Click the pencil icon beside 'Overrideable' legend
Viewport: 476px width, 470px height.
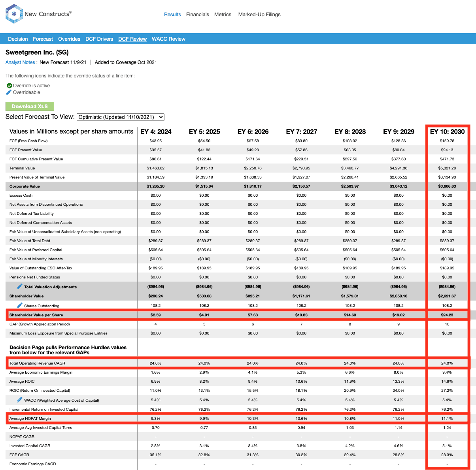click(9, 92)
